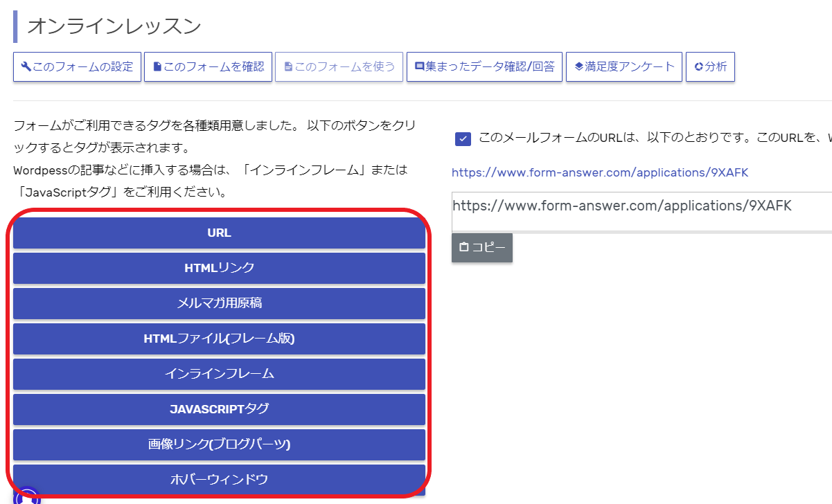This screenshot has width=832, height=504.
Task: Copy the URL with コピー button
Action: coord(482,248)
